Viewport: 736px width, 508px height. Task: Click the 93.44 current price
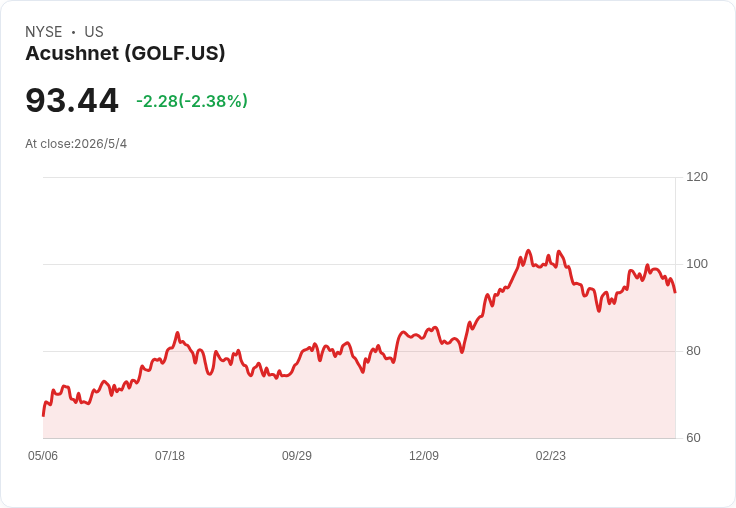[x=72, y=100]
